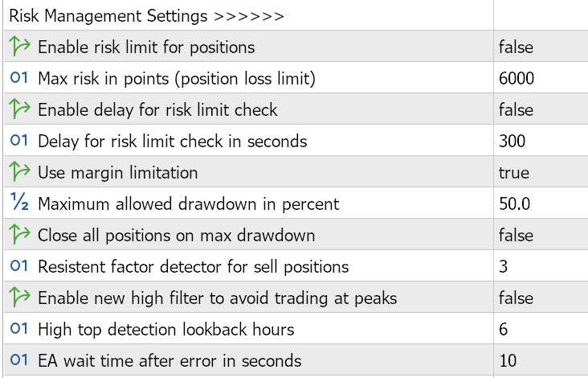Click boolean icon beside Enable risk limit for positions
The height and width of the screenshot is (378, 588).
click(19, 46)
